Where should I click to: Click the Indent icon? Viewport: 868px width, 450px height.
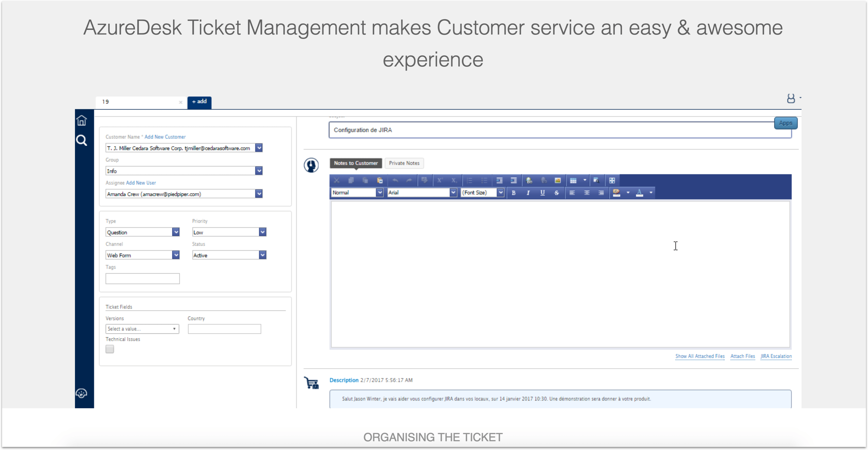pyautogui.click(x=499, y=180)
